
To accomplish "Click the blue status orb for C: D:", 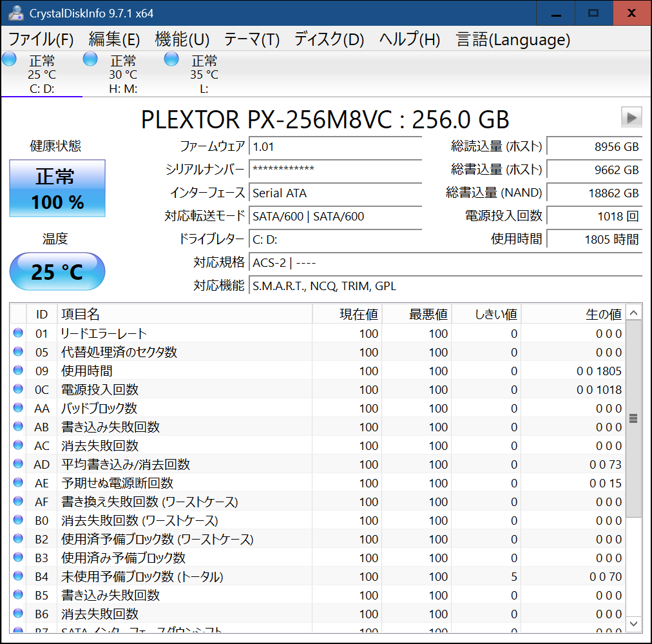I will (9, 59).
